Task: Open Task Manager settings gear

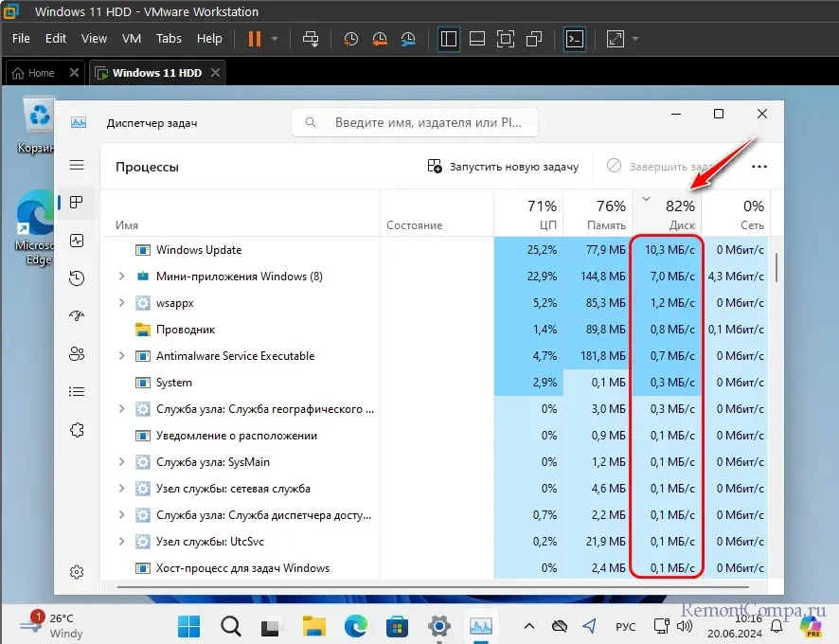Action: pyautogui.click(x=77, y=572)
